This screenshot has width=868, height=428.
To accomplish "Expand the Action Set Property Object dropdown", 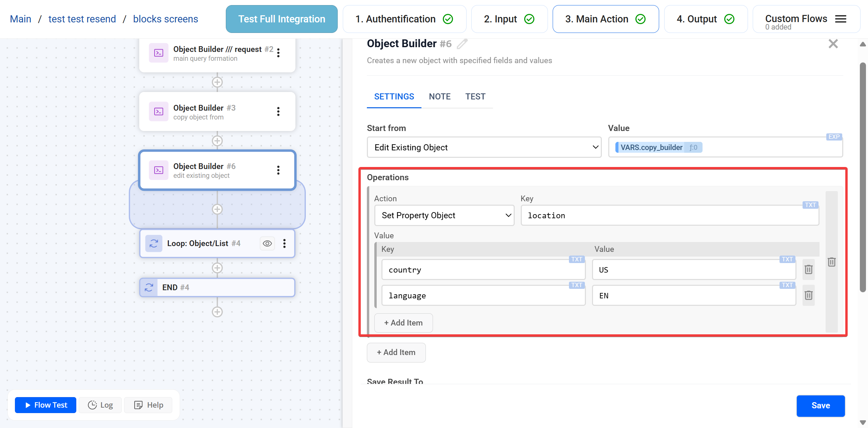I will [444, 216].
